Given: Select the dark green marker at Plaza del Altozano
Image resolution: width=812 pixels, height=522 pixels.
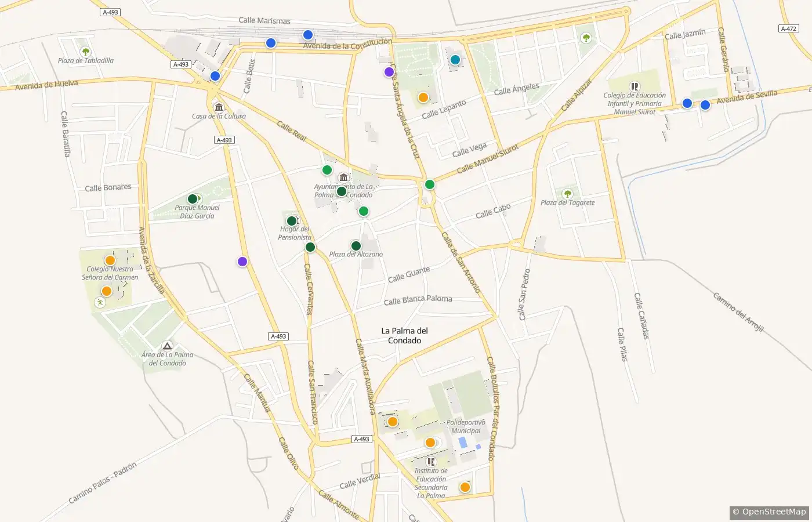Looking at the screenshot, I should [356, 246].
